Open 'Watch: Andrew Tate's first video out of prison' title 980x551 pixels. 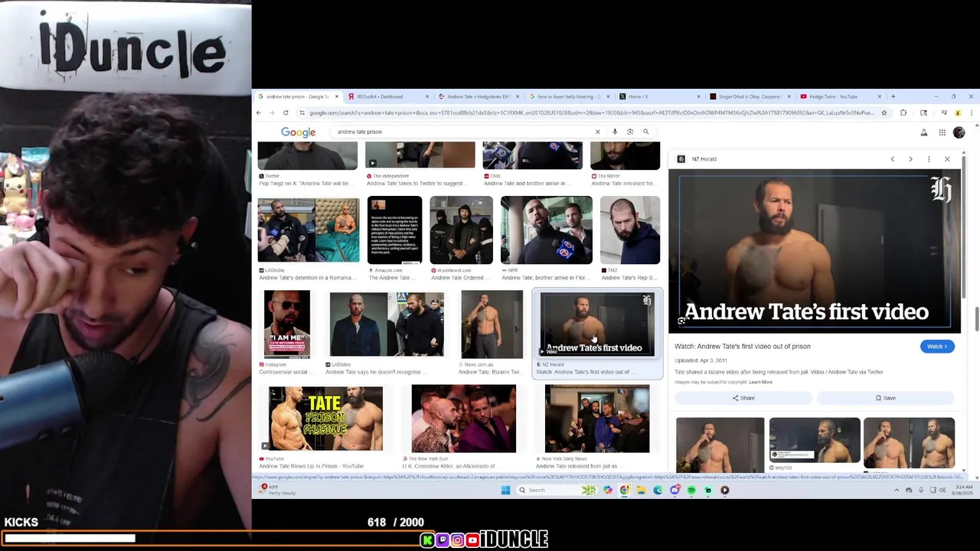tap(742, 347)
